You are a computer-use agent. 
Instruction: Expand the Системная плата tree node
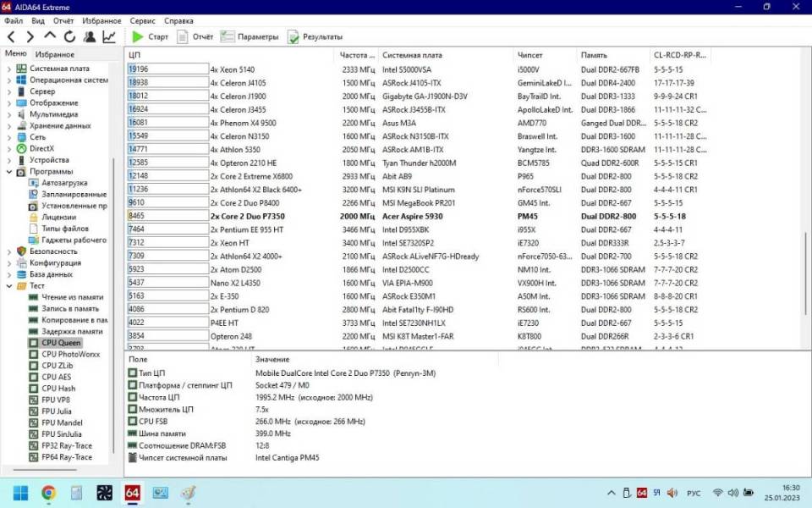(9, 69)
